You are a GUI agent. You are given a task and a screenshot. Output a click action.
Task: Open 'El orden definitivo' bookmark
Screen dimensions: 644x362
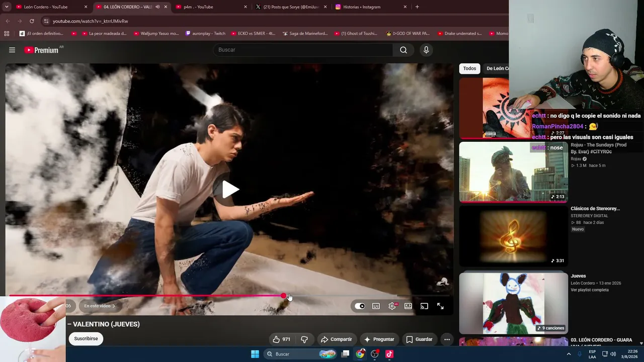click(41, 34)
